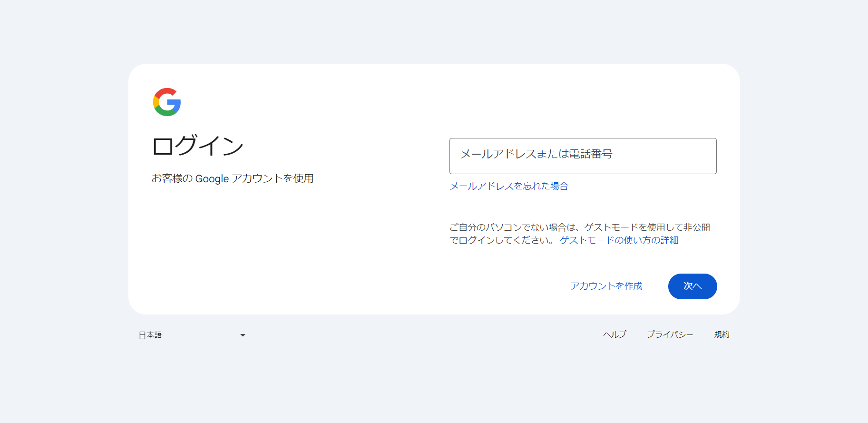Open the 規約 footer link
The height and width of the screenshot is (423, 868).
(722, 334)
